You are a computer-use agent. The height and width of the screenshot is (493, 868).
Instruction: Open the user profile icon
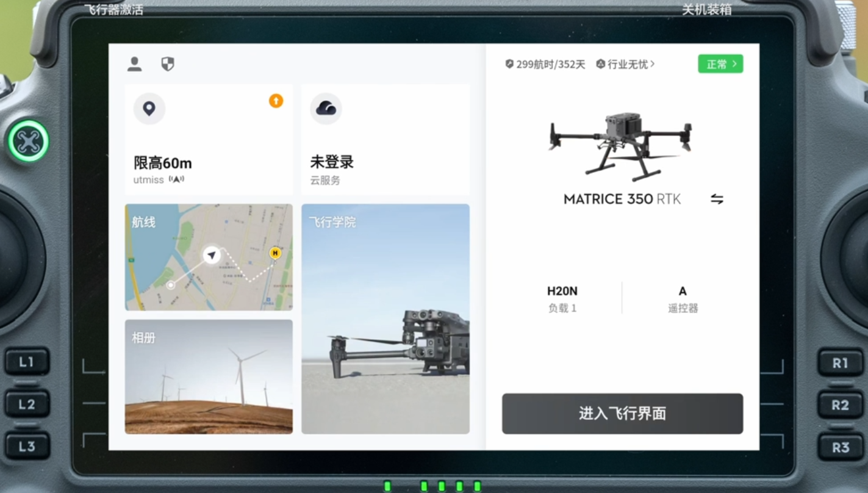134,64
